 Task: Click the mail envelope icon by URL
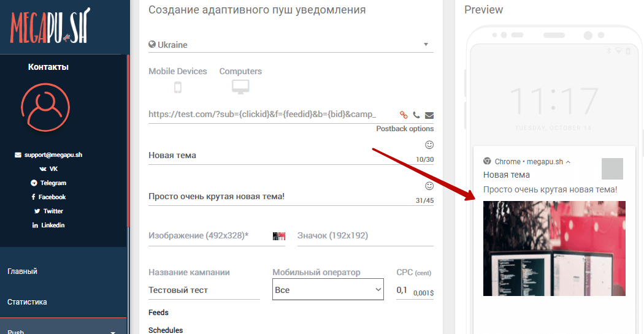tap(429, 115)
